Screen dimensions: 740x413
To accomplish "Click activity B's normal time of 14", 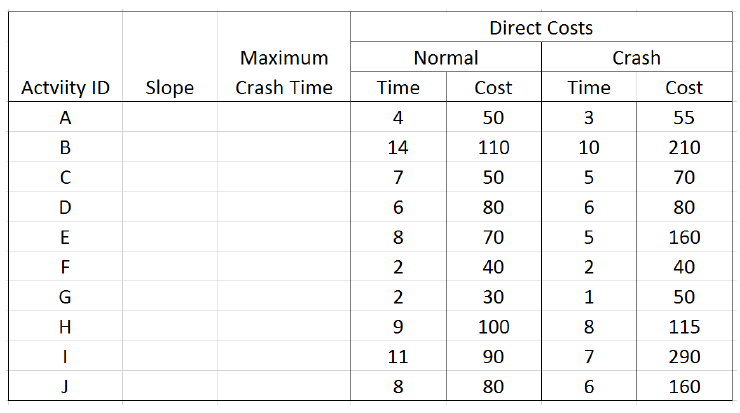I will (398, 148).
